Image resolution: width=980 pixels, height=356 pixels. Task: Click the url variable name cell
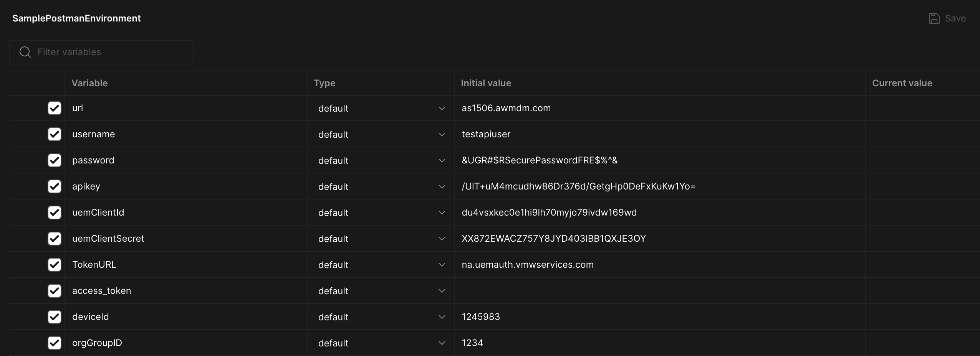(186, 108)
